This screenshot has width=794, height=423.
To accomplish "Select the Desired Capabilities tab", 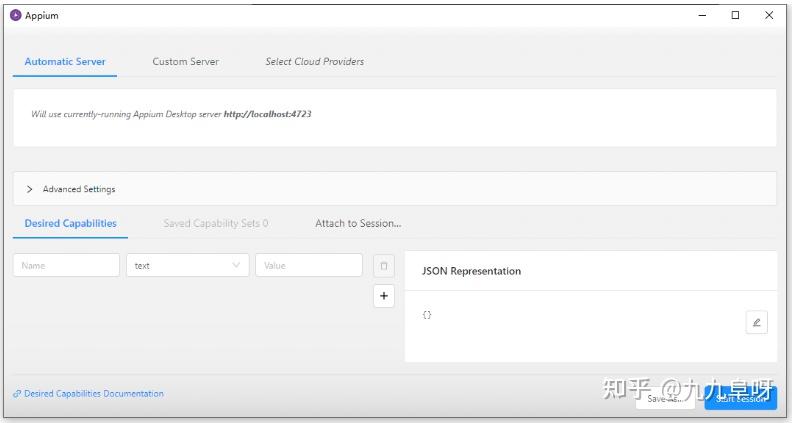I will coord(70,223).
